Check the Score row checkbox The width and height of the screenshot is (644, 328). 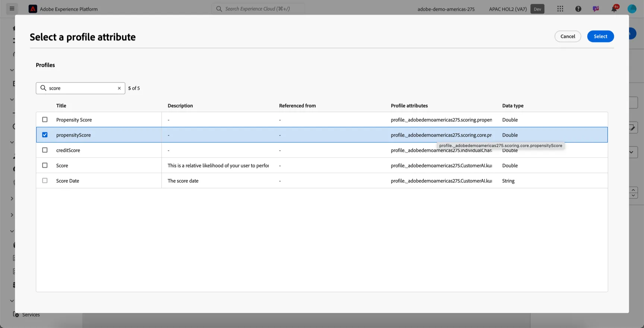tap(45, 165)
